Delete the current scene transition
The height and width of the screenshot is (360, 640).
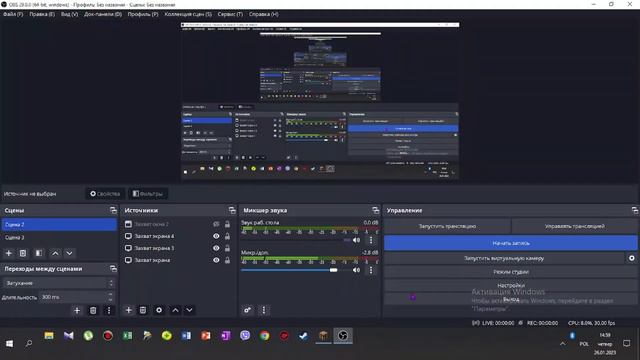click(93, 311)
